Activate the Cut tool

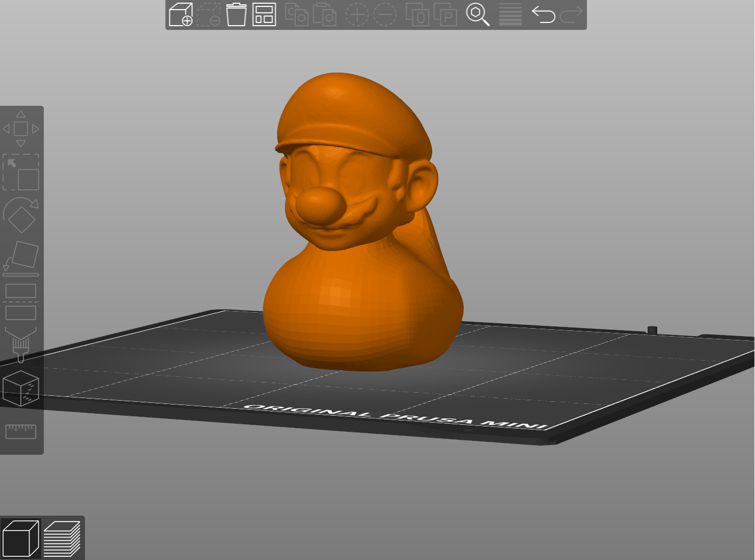click(21, 302)
